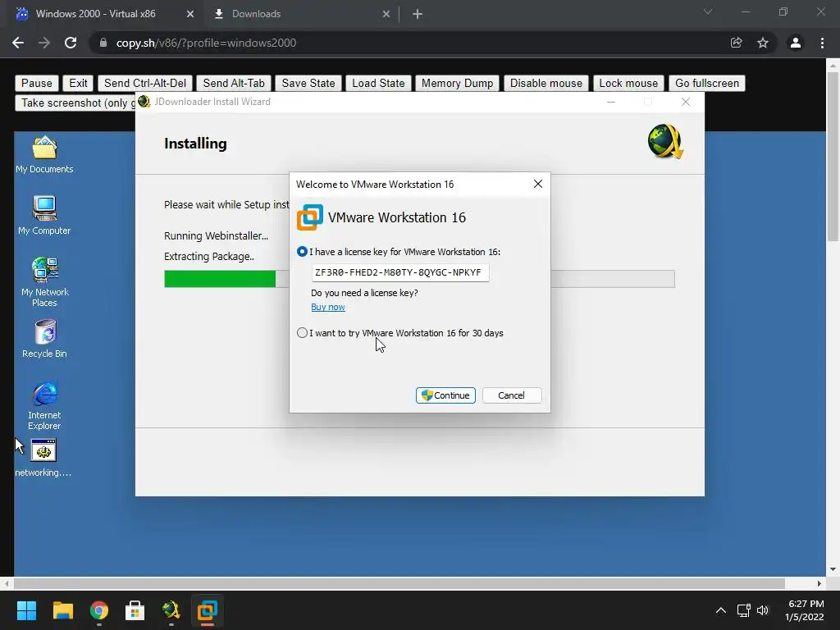This screenshot has height=630, width=840.
Task: Click the Continue button
Action: pos(445,395)
